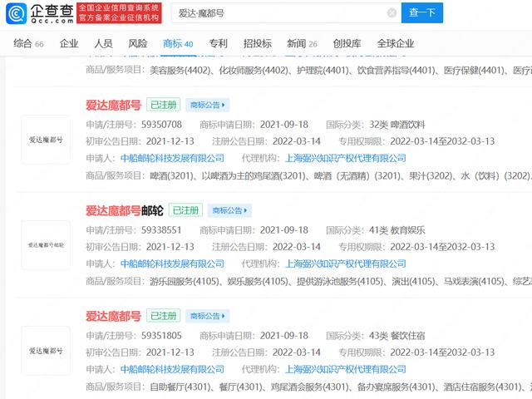The image size is (532, 399).
Task: Open the 爱达魔都号邮轮 trademark title
Action: [125, 210]
